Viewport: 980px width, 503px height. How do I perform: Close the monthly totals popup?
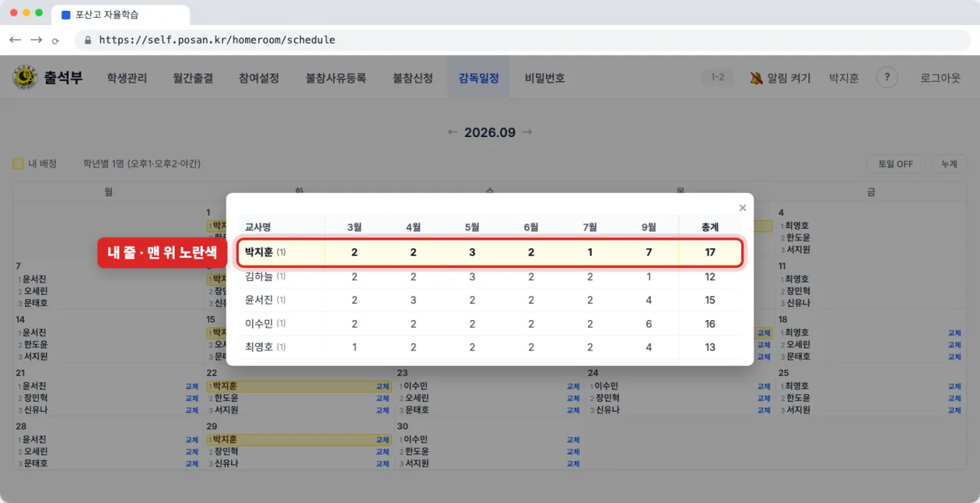click(742, 207)
